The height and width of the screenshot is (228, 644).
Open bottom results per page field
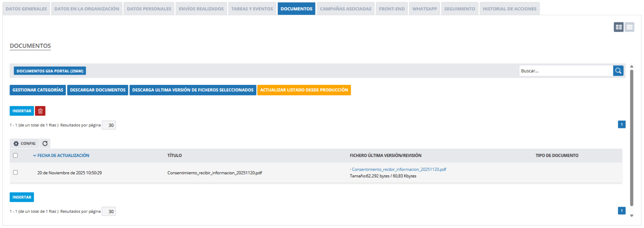coord(109,211)
